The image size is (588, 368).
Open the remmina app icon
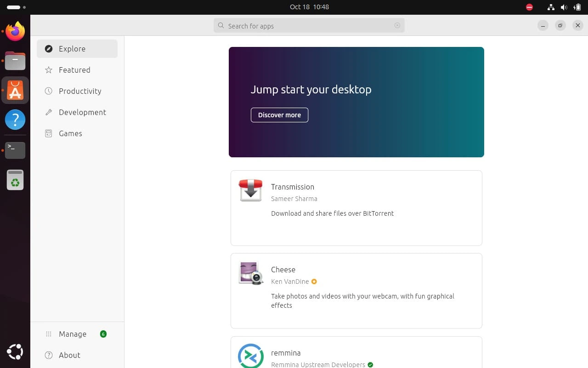pyautogui.click(x=250, y=356)
